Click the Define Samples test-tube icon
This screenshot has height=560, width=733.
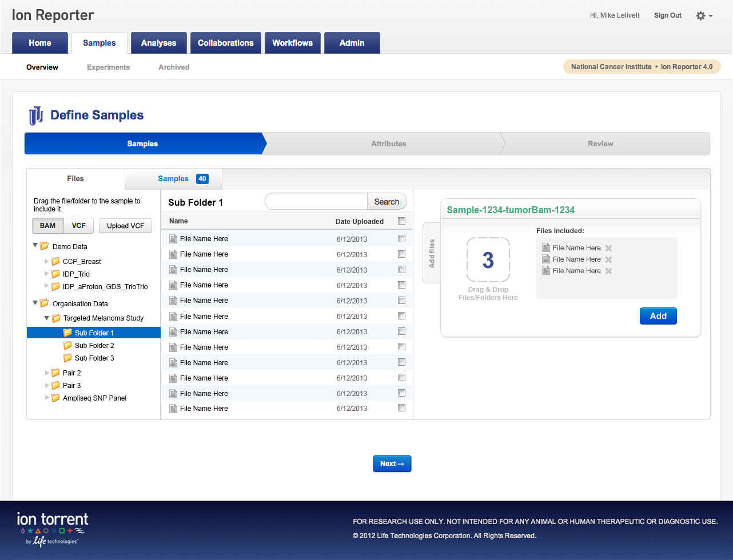tap(36, 116)
